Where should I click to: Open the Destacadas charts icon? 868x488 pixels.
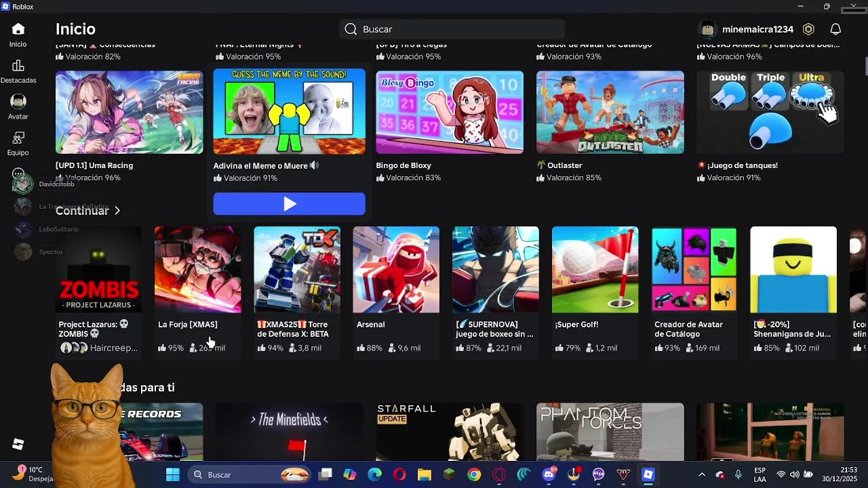[18, 66]
